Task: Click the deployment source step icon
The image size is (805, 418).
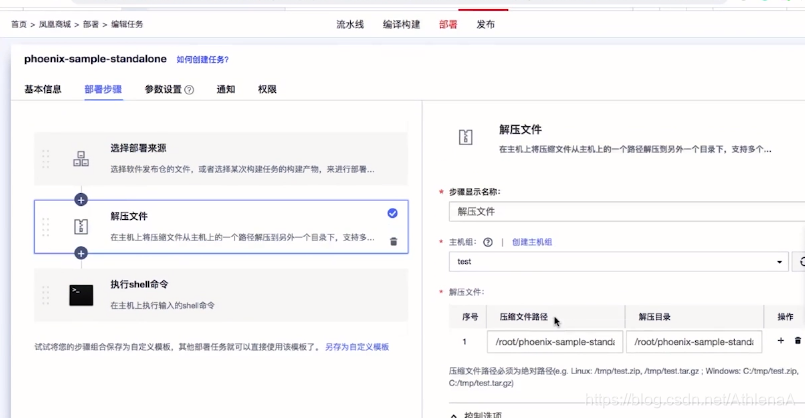Action: tap(81, 159)
